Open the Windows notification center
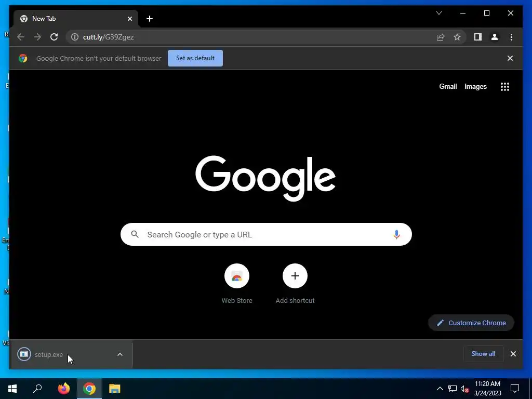The height and width of the screenshot is (399, 532). point(515,389)
